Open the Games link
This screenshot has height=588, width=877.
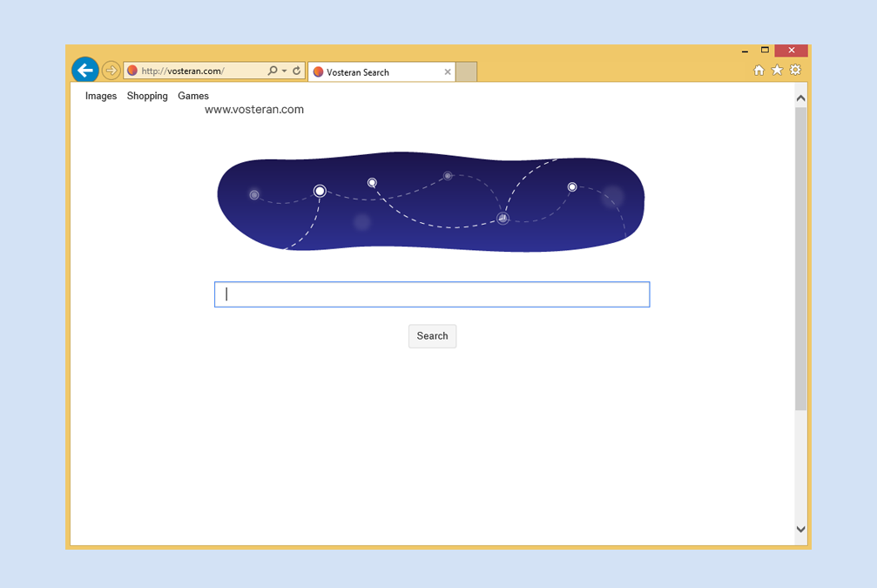point(193,96)
